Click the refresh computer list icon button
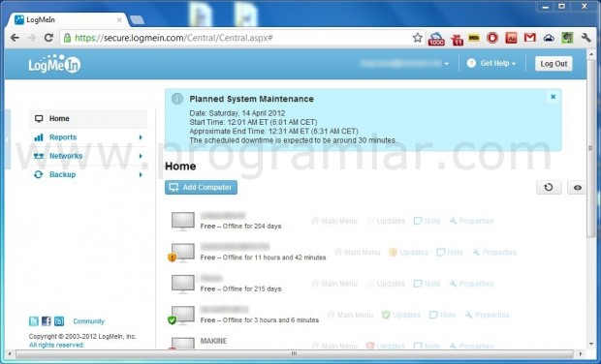Screen dimensions: 601x364 (549, 187)
